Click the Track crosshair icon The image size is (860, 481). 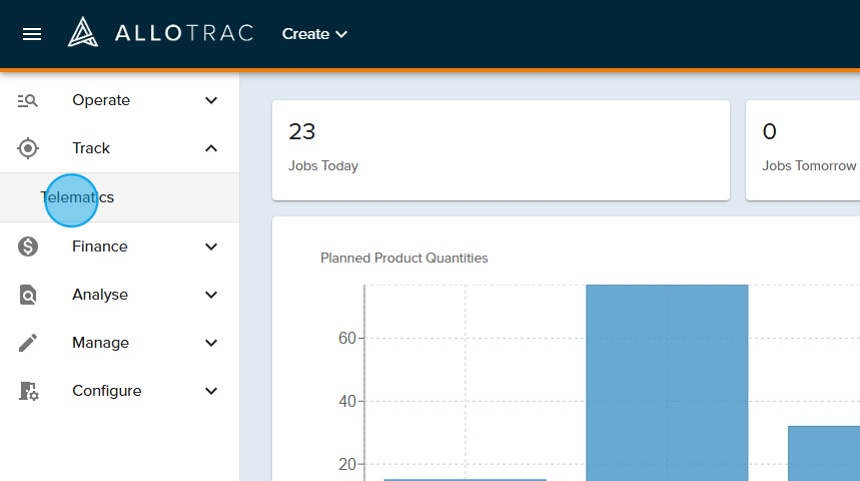click(28, 148)
